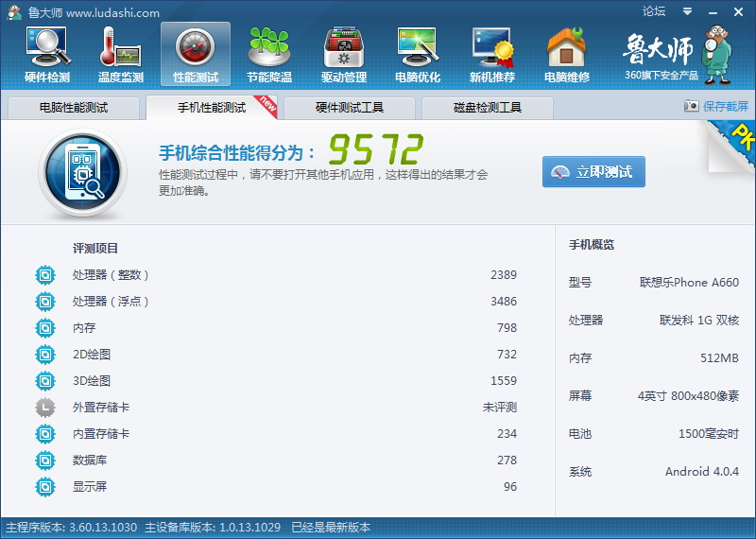Open 节能降温 energy saving icon
Screen dimensions: 756x539
click(x=269, y=55)
